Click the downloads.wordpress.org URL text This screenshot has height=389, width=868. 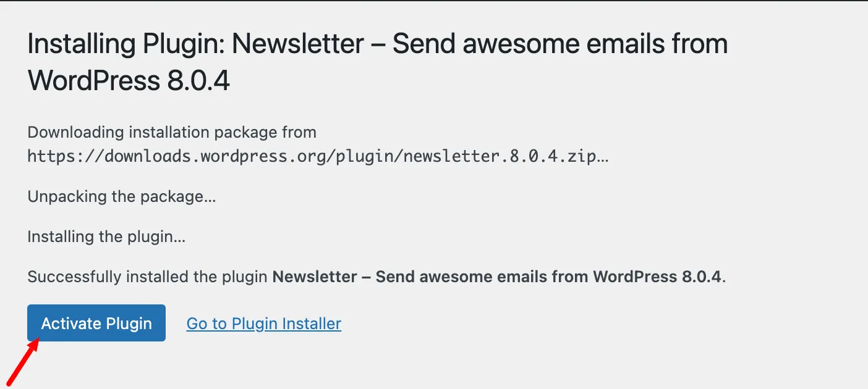point(318,156)
